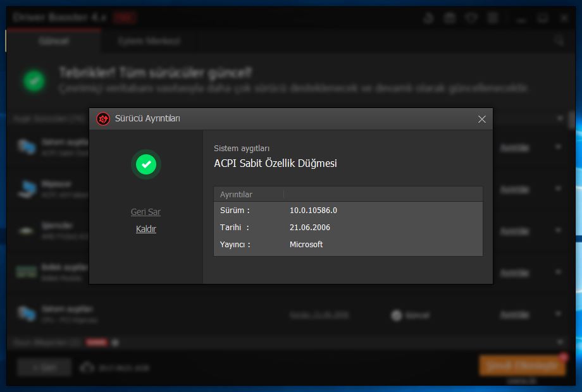The width and height of the screenshot is (582, 392).
Task: Click the date value 21.06.2006
Action: 310,228
